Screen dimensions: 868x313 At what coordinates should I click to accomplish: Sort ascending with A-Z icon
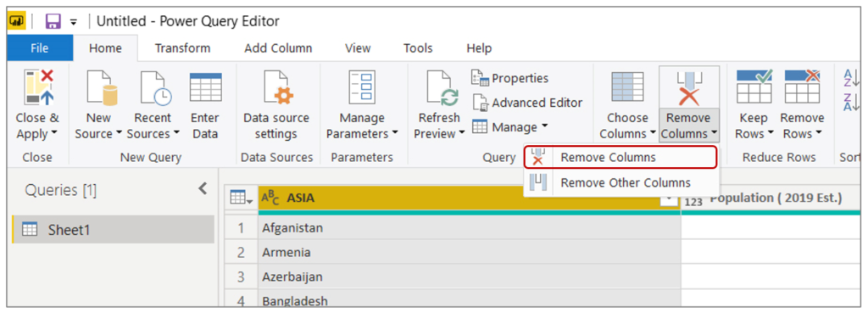[849, 79]
